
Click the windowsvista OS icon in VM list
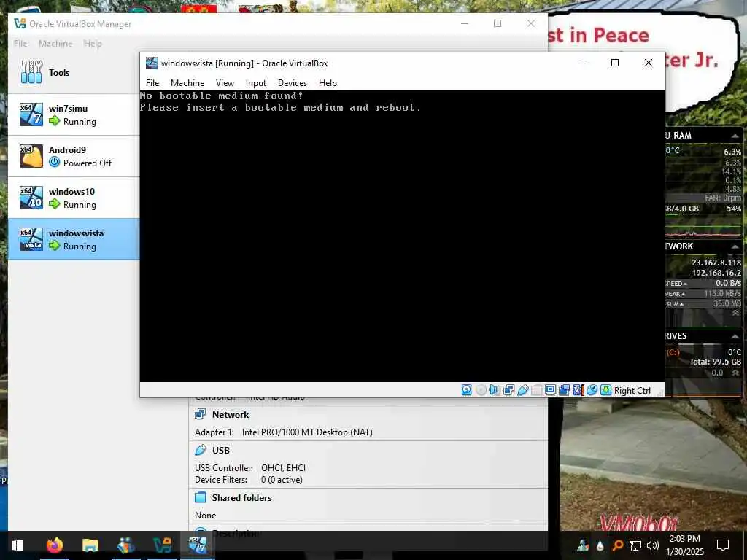[x=31, y=239]
